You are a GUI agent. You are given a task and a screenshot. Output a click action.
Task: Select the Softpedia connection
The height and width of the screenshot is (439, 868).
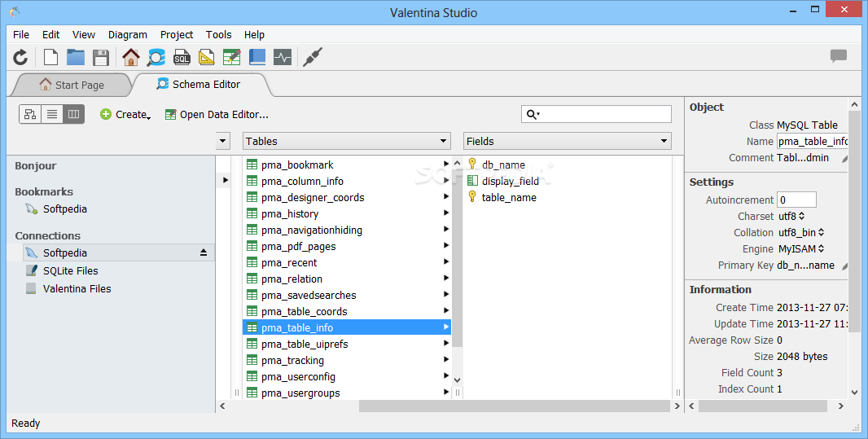[x=118, y=252]
